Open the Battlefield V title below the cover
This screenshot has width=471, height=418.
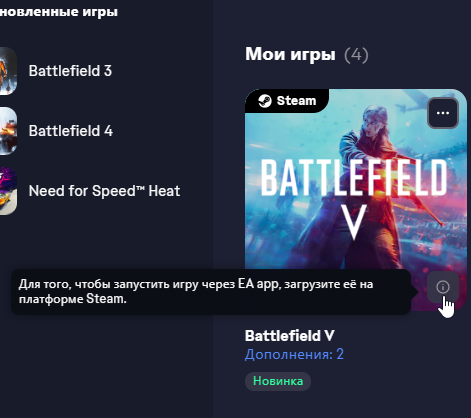coord(290,336)
